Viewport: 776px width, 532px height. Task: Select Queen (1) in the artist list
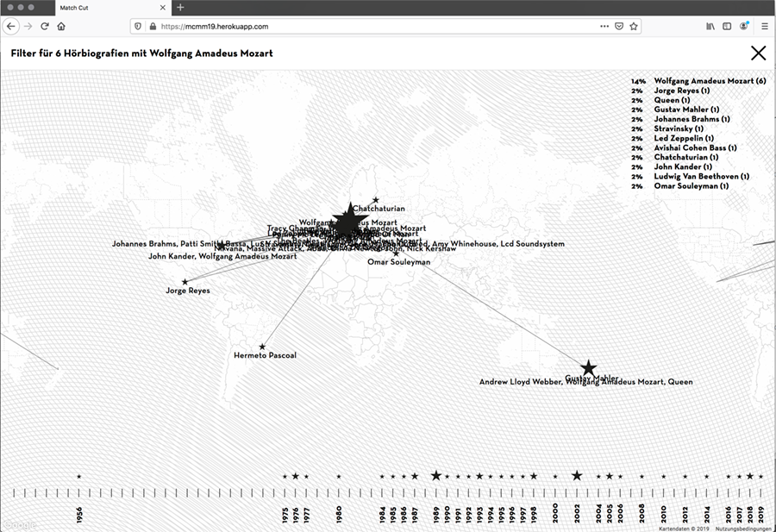pyautogui.click(x=672, y=100)
